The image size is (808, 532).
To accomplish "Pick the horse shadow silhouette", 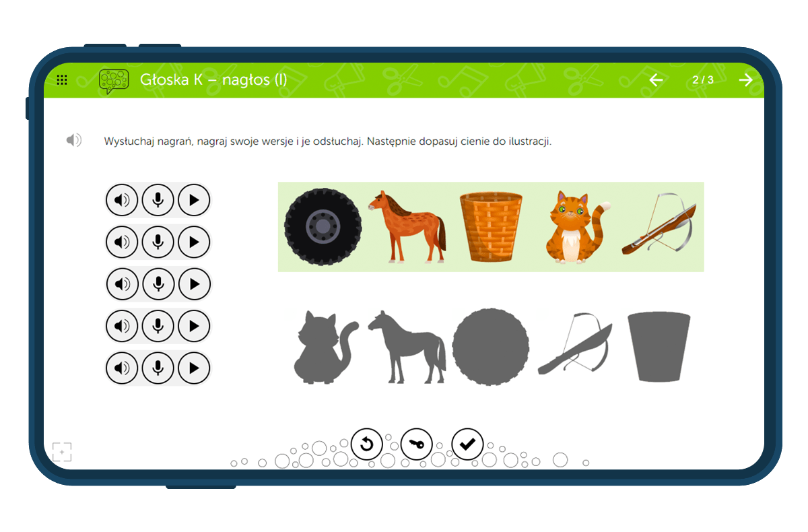I will tap(406, 347).
